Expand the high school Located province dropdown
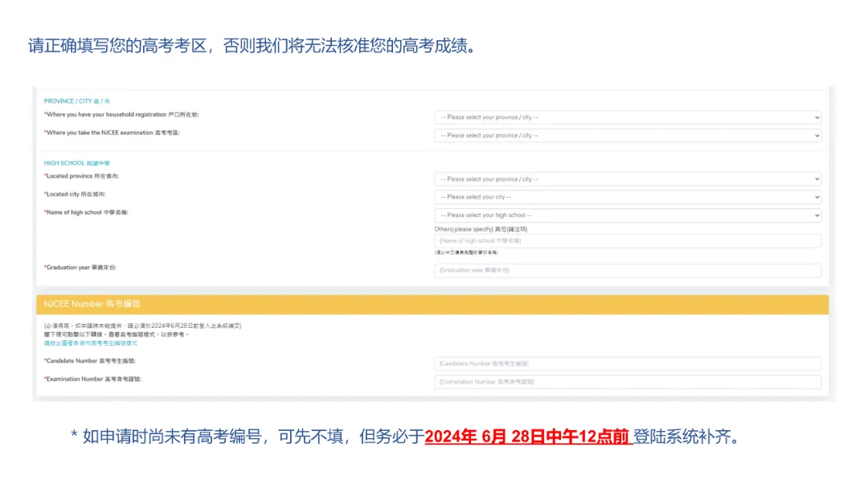 (x=628, y=179)
